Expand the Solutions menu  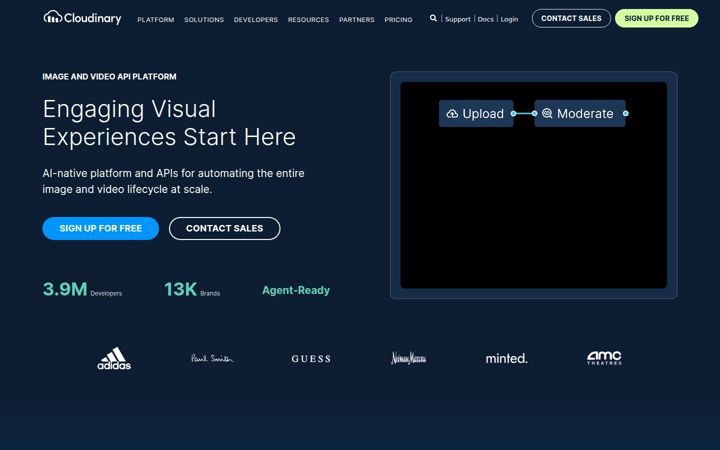[x=204, y=20]
